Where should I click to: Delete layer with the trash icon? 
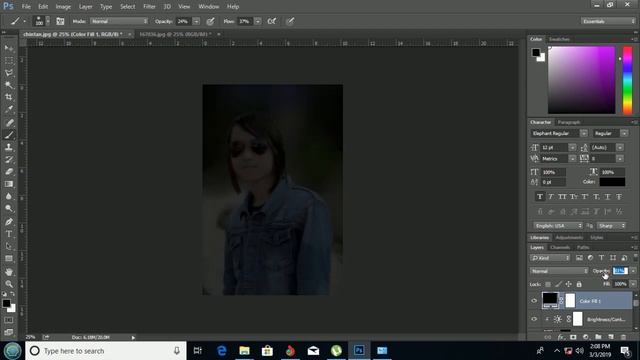point(623,337)
